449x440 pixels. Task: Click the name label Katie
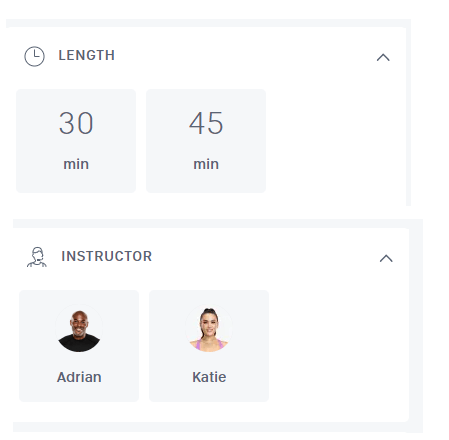coord(209,377)
